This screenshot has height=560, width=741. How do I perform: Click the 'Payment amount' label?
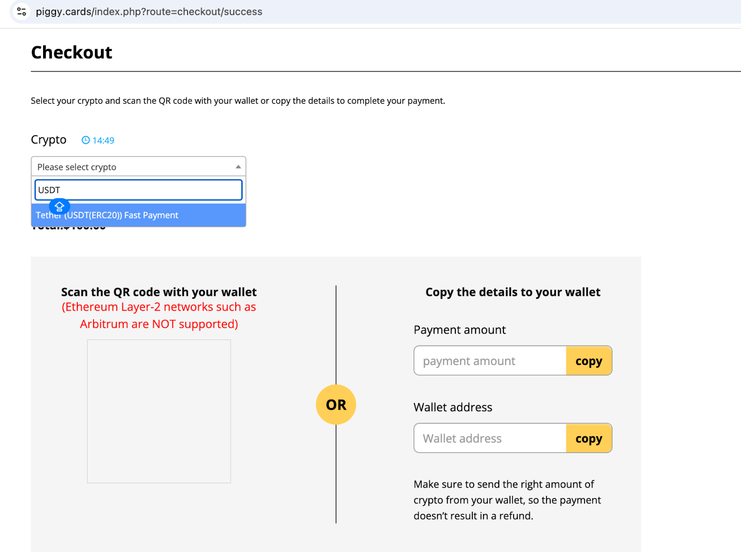pyautogui.click(x=459, y=330)
